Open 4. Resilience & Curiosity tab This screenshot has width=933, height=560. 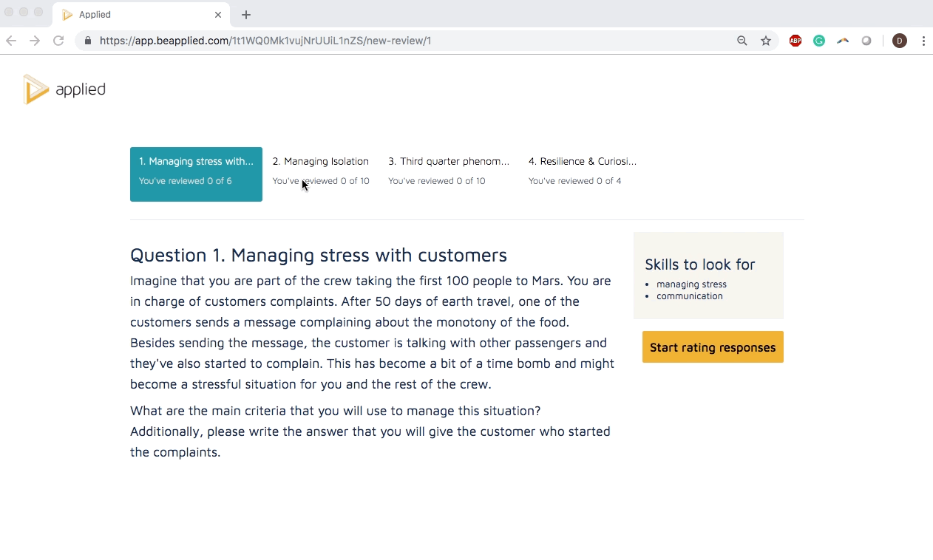click(x=582, y=171)
